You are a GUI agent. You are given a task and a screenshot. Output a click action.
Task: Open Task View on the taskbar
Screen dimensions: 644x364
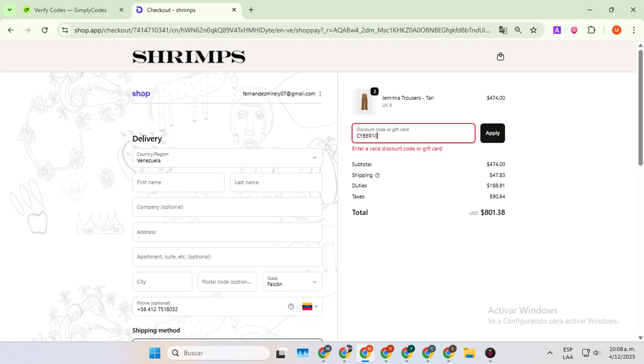pyautogui.click(x=281, y=353)
